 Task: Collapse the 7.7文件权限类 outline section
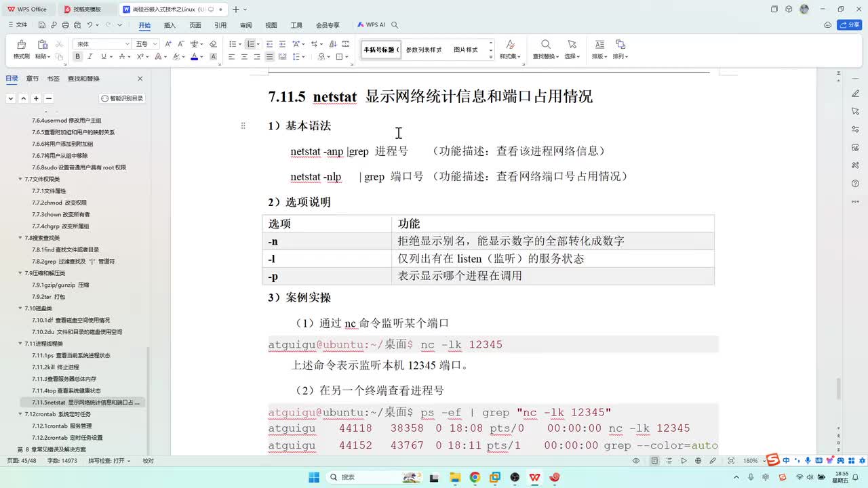[x=20, y=179]
